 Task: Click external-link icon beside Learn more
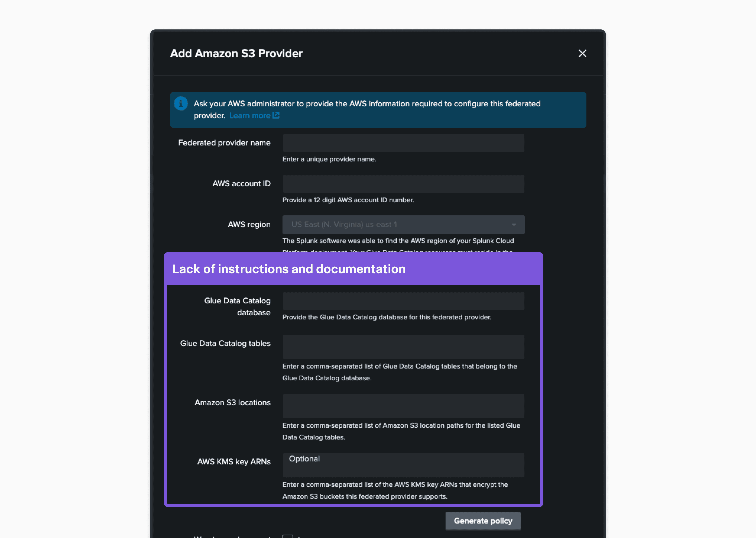(x=276, y=115)
